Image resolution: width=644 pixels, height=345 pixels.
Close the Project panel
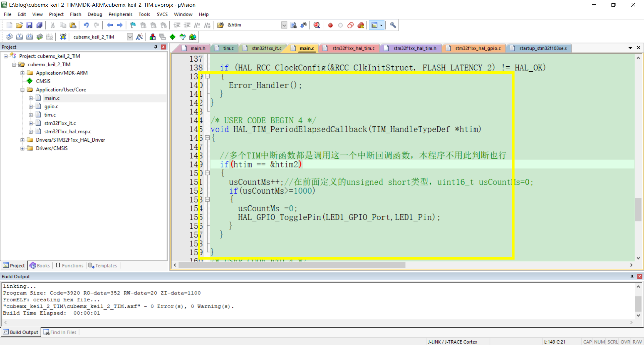pos(163,47)
